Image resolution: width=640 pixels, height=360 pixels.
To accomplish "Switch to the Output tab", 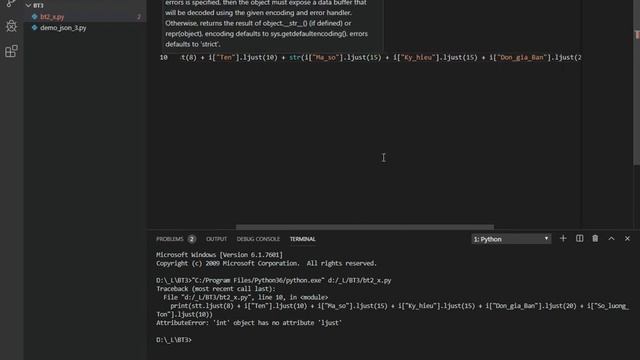I will pyautogui.click(x=216, y=239).
